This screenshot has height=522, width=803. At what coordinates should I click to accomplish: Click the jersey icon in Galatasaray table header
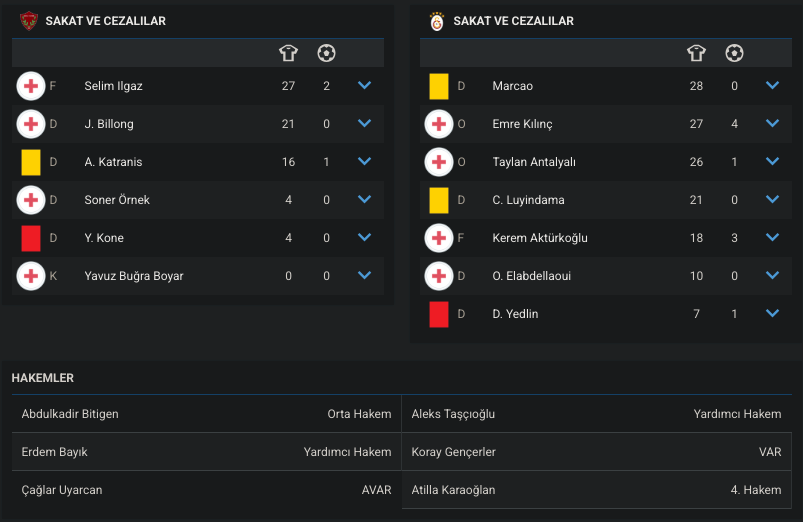click(x=696, y=53)
